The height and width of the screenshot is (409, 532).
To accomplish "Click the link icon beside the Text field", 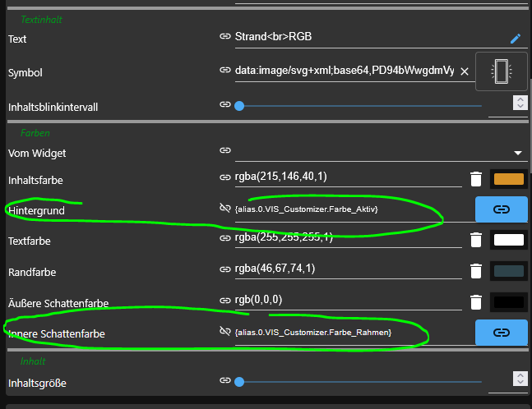I will coord(224,37).
